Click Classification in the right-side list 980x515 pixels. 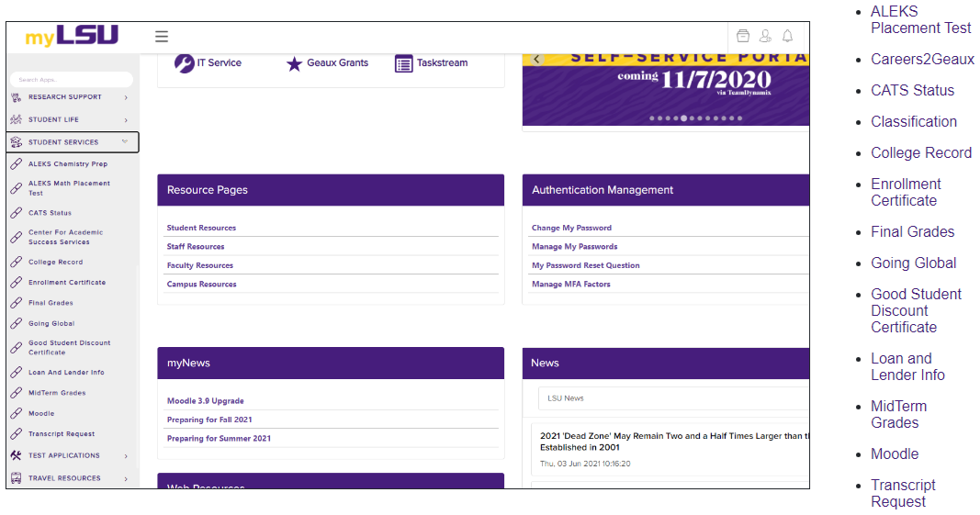[x=914, y=122]
